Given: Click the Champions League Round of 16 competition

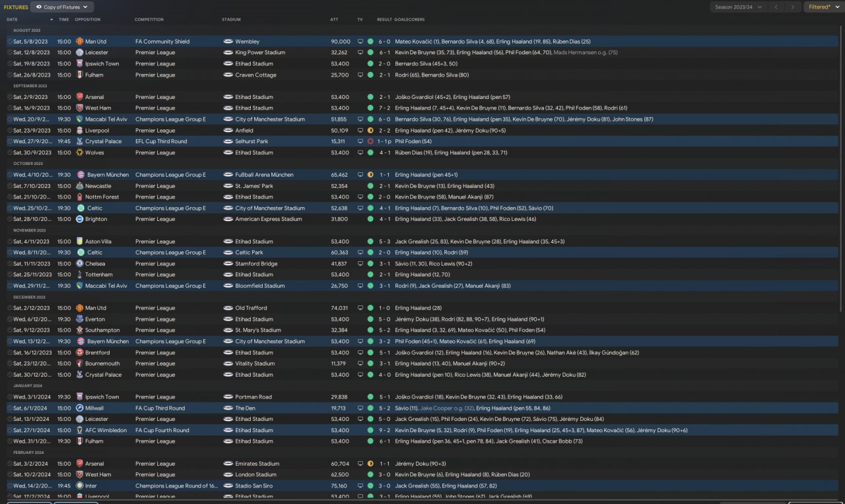Looking at the screenshot, I should click(x=176, y=486).
